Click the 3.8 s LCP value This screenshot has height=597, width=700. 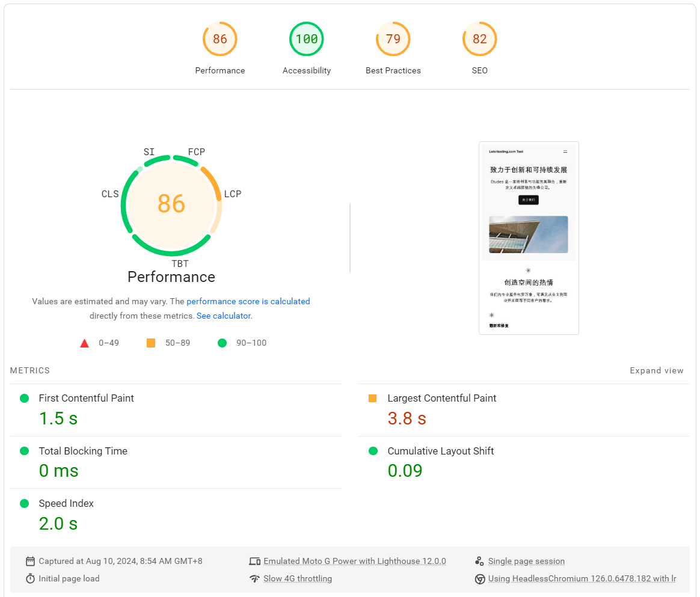(x=407, y=418)
